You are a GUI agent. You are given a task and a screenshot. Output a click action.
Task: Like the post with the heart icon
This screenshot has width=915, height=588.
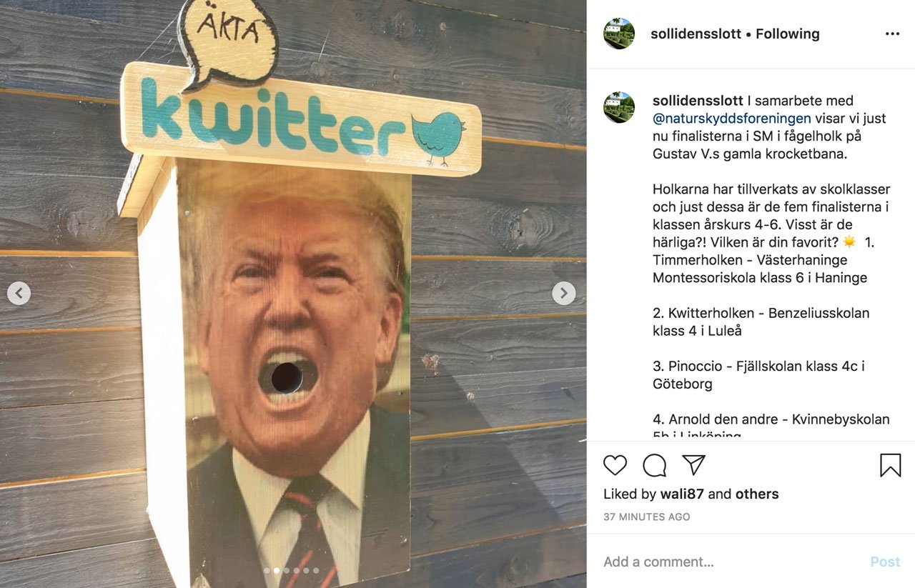coord(615,465)
